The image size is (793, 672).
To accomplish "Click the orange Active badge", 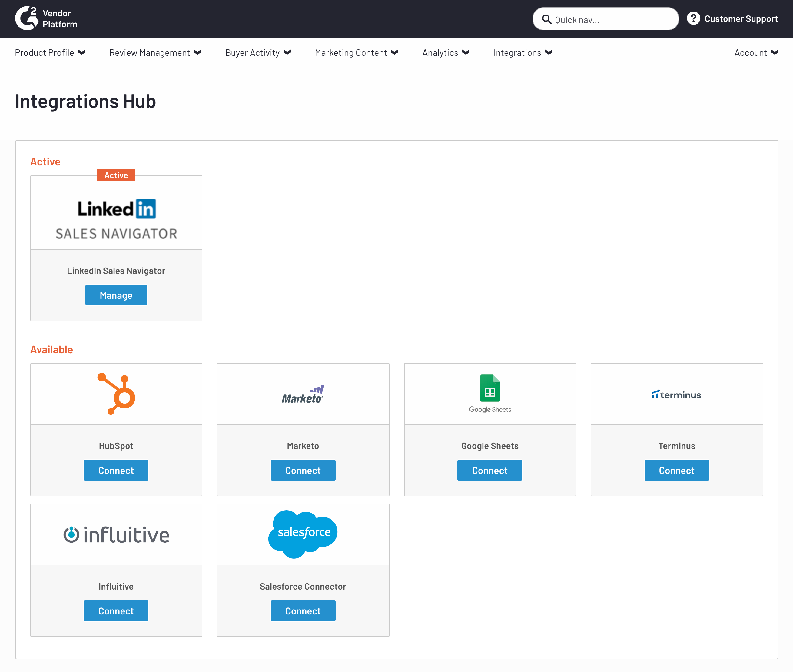I will tap(116, 175).
